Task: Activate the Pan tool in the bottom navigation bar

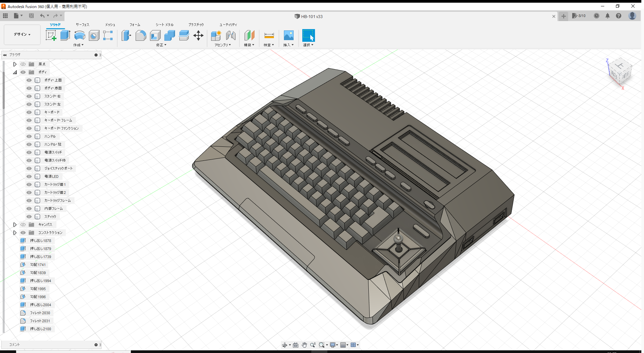Action: coord(304,345)
